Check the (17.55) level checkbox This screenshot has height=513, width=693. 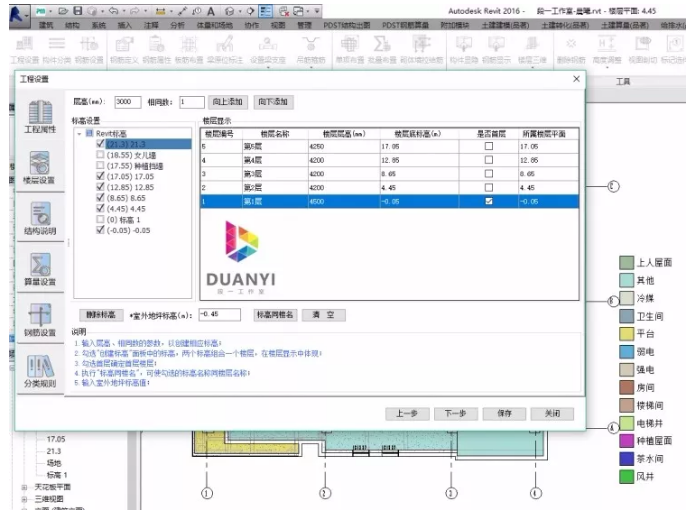tap(100, 165)
